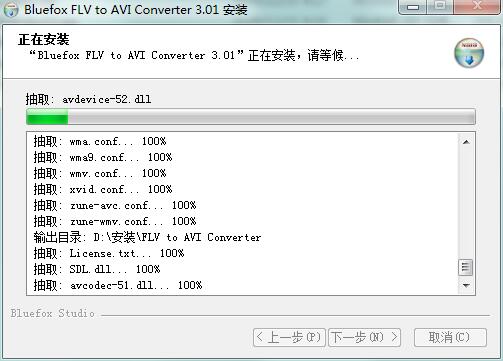Click the log list scroll-down arrow
Image resolution: width=503 pixels, height=361 pixels.
point(466,285)
